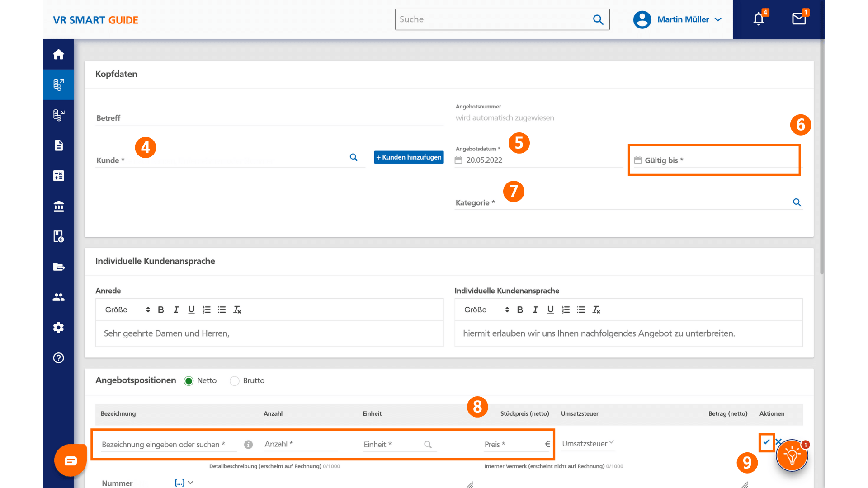Click the Kunden hinzufügen button
The image size is (868, 488).
[x=409, y=157]
